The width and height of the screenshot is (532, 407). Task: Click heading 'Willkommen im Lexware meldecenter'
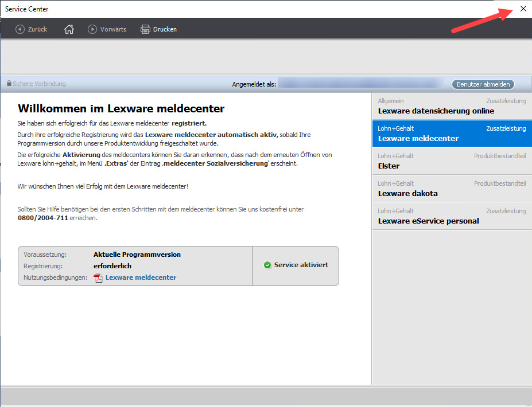pos(121,108)
